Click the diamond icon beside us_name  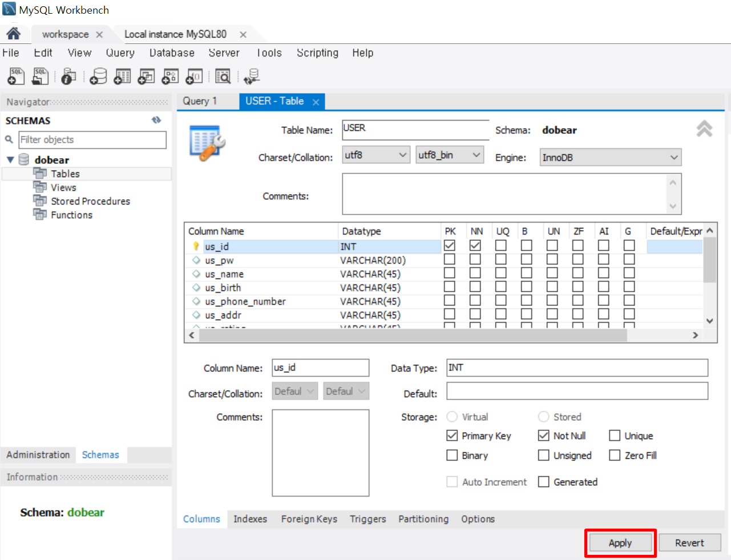[196, 274]
